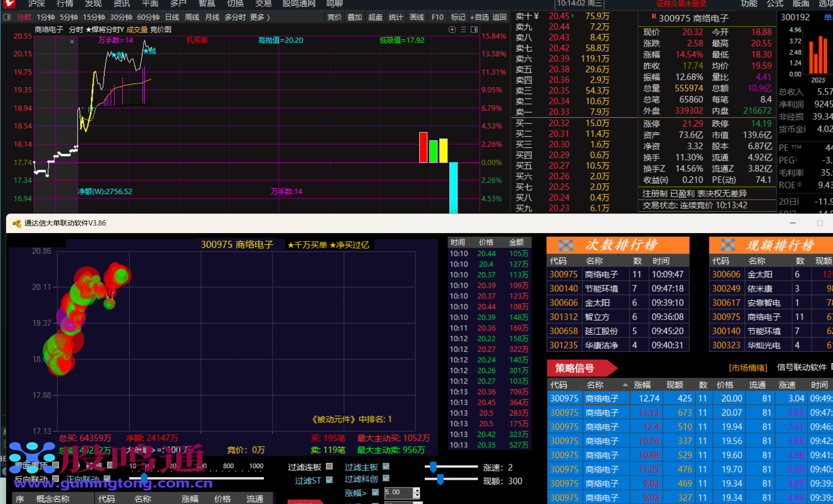Uncheck the 过滤科创 checkbox
This screenshot has width=833, height=504.
(x=386, y=478)
